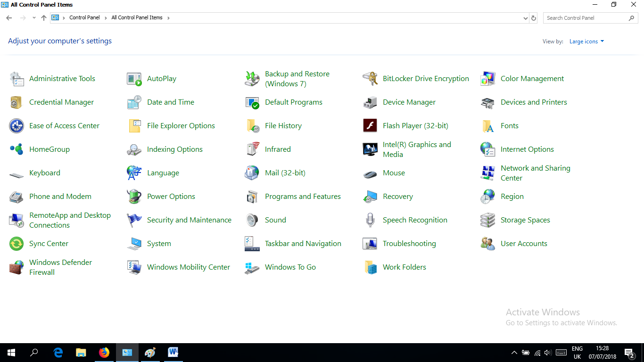Click the Up to parent folder arrow
The height and width of the screenshot is (362, 644).
coord(44,18)
